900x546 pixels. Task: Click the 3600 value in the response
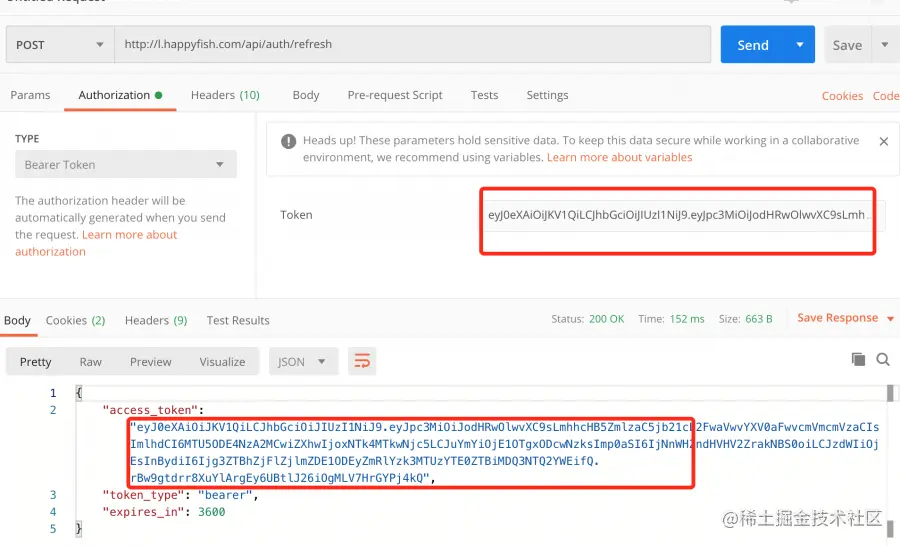coord(212,512)
